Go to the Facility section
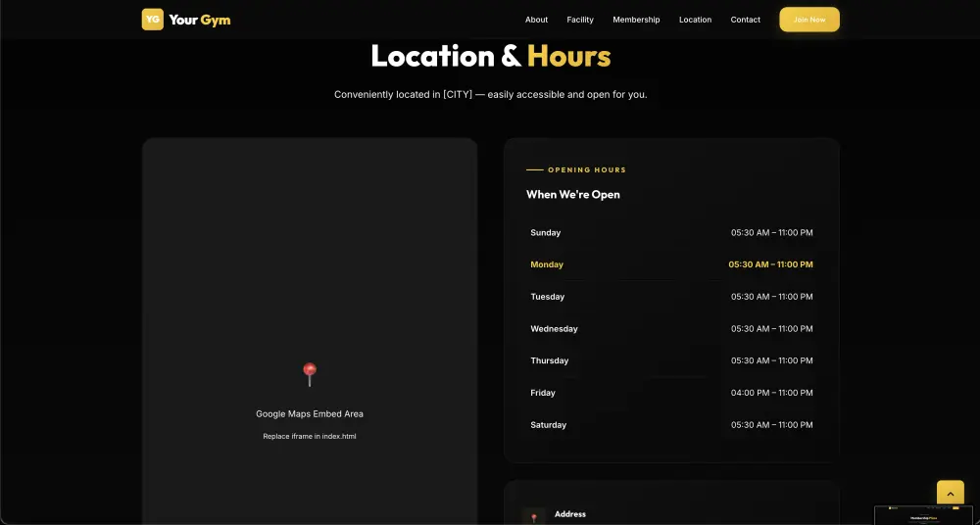This screenshot has height=525, width=980. pyautogui.click(x=580, y=20)
